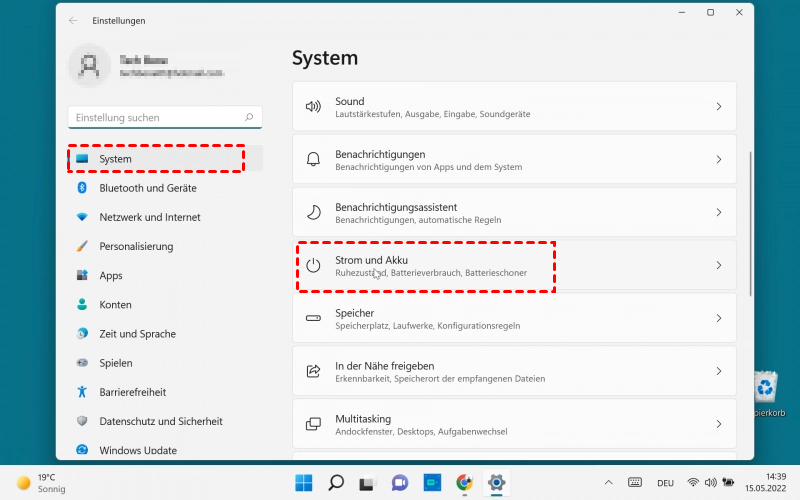This screenshot has height=500, width=800.
Task: Select Windows Update in the sidebar
Action: point(165,450)
